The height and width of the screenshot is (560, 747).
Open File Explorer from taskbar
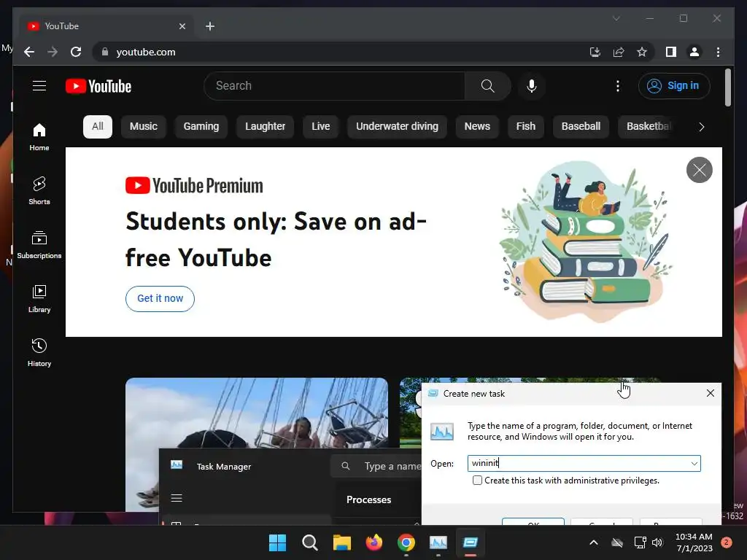(x=341, y=542)
